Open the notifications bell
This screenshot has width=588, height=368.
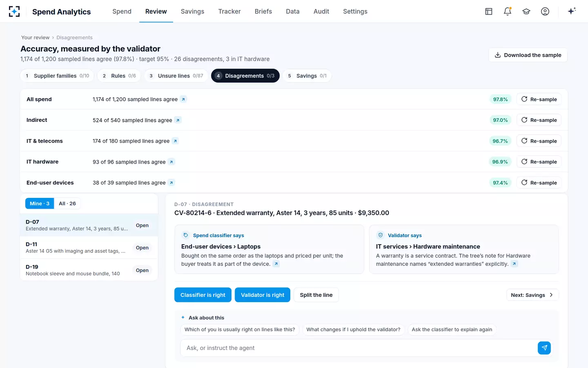[x=508, y=11]
